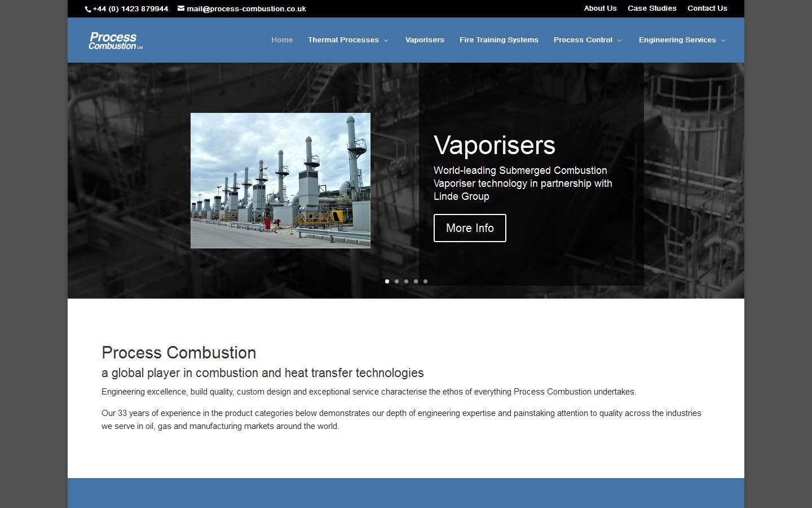This screenshot has width=812, height=508.
Task: Switch to the Vaporisers navigation item
Action: pyautogui.click(x=425, y=40)
